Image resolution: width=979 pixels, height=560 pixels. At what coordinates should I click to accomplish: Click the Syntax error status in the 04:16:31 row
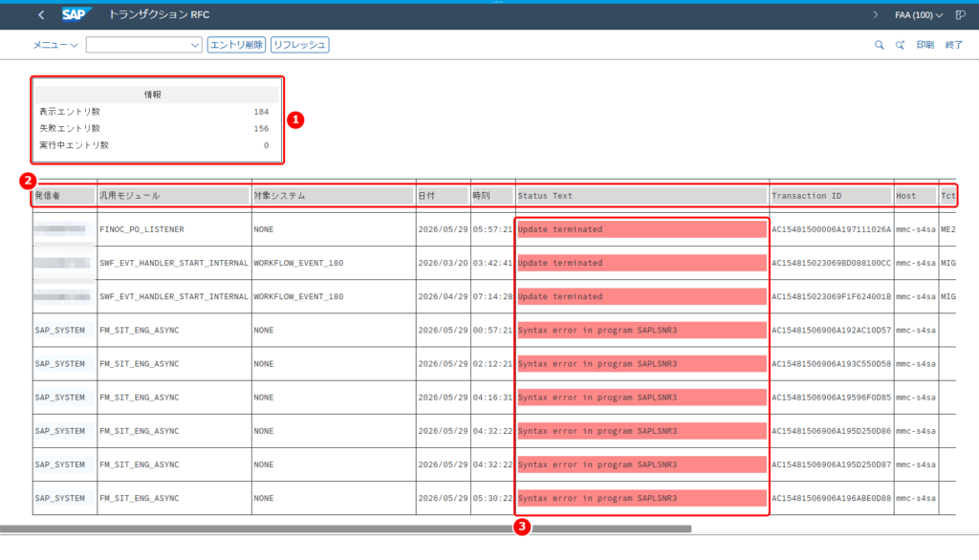(x=642, y=398)
